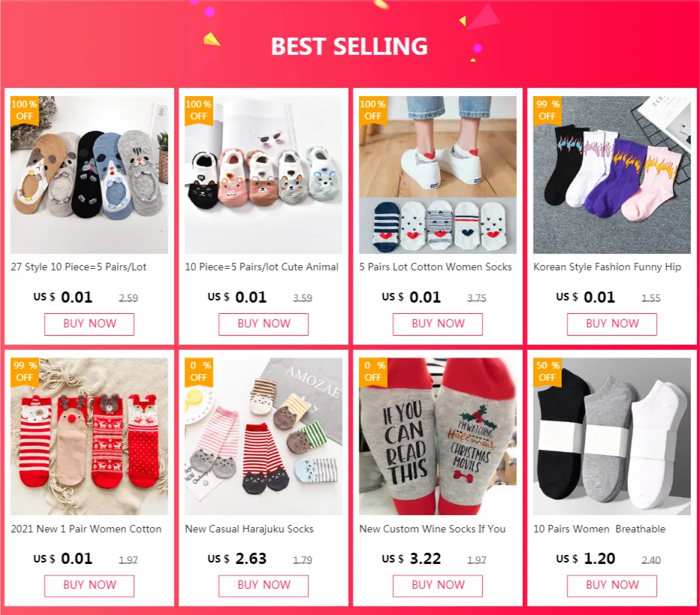Viewport: 700px width, 615px height.
Task: Buy the 10 Pairs Women Breathable socks
Action: tap(612, 586)
